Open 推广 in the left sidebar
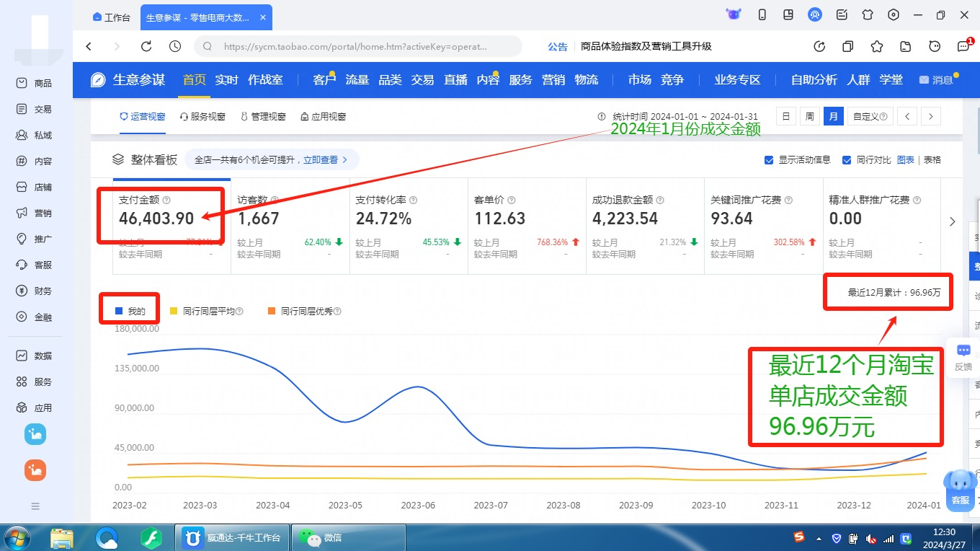 pyautogui.click(x=35, y=239)
